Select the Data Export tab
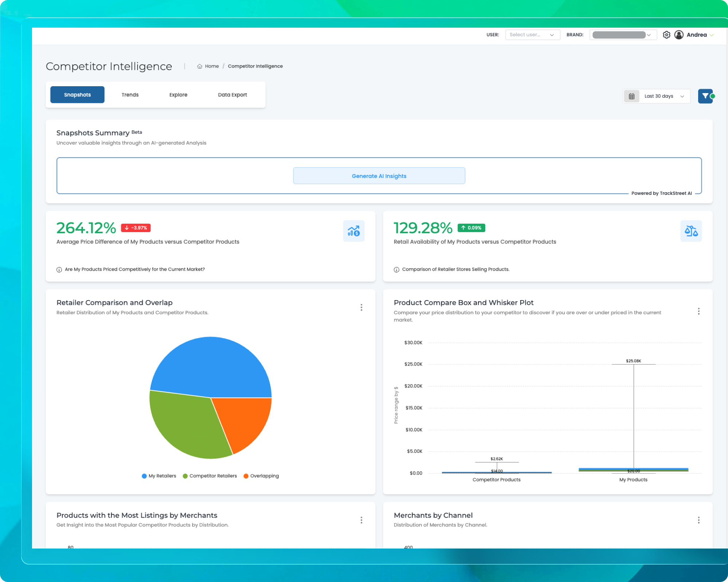This screenshot has height=582, width=728. (x=233, y=95)
